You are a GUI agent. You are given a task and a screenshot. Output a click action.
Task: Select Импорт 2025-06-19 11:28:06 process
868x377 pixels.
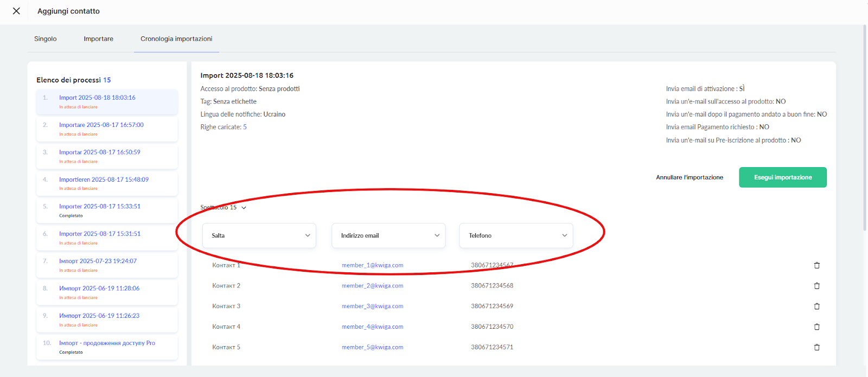pyautogui.click(x=99, y=289)
